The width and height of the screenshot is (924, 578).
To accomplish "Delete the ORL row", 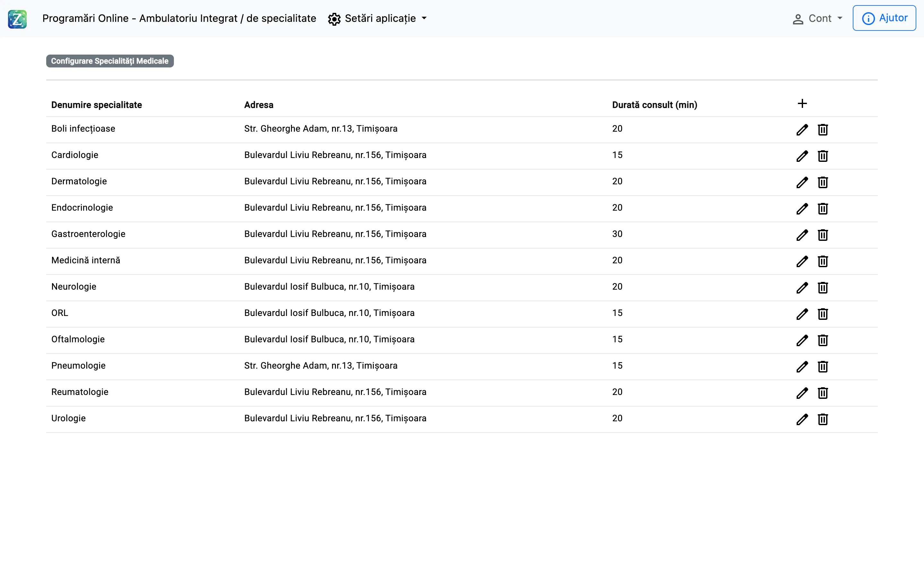I will tap(823, 314).
